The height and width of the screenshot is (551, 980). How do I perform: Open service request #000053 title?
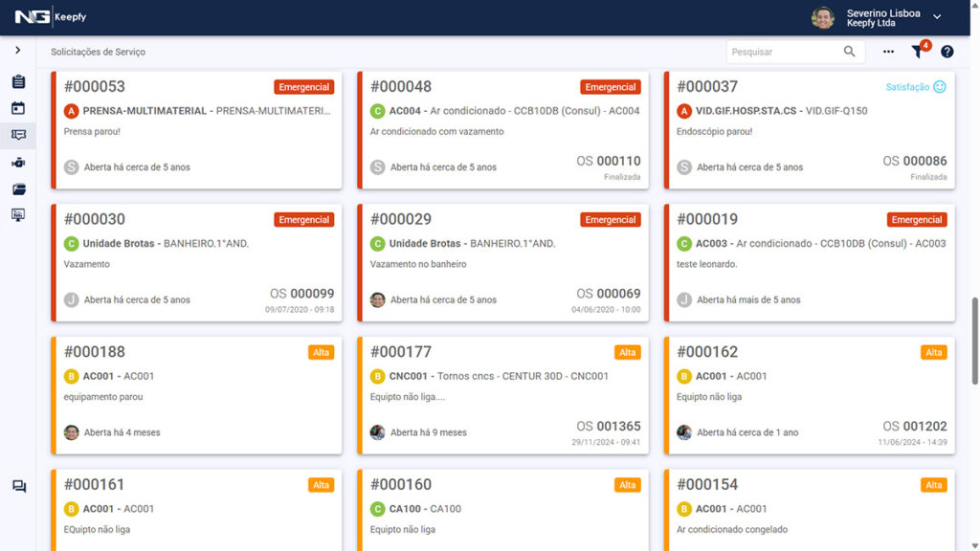click(x=94, y=87)
